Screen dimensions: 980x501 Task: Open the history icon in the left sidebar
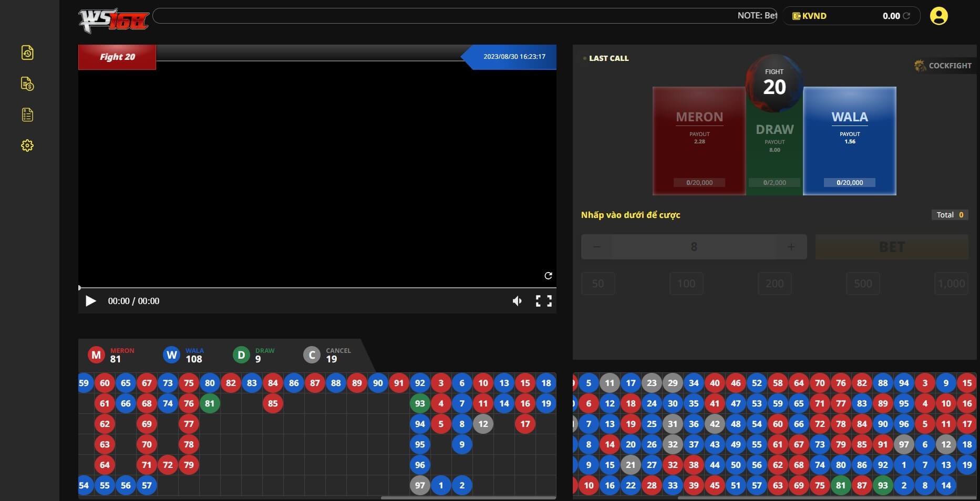[x=27, y=53]
